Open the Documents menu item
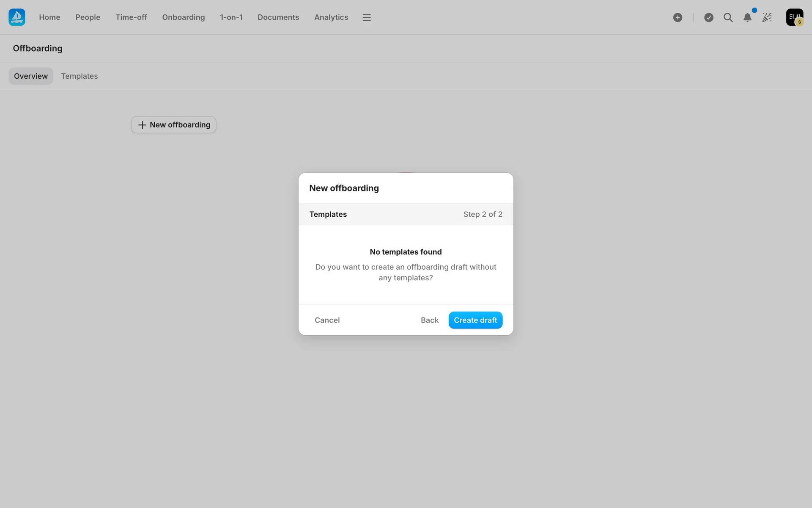 pos(278,17)
